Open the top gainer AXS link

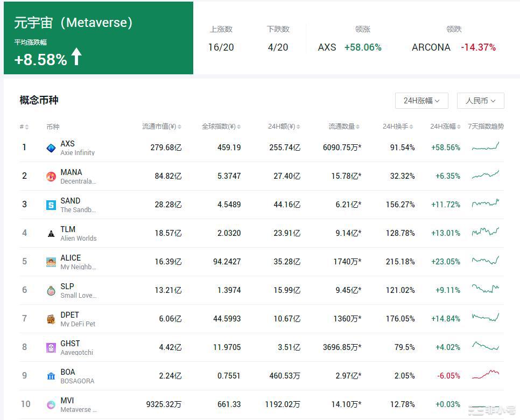point(327,47)
